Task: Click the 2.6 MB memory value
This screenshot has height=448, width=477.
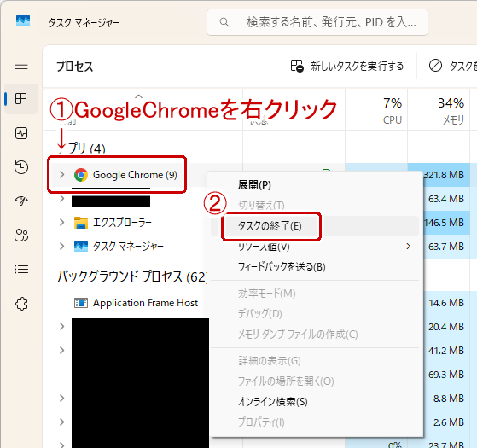Action: click(x=449, y=422)
